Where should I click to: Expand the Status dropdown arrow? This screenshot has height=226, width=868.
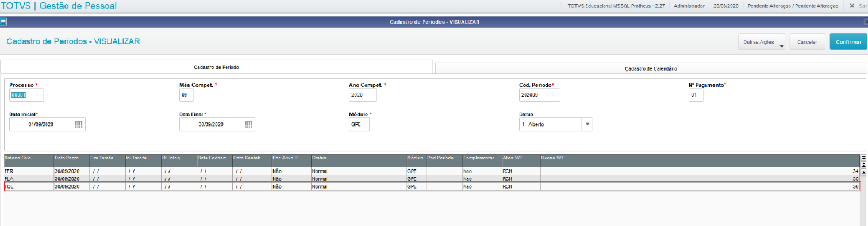587,124
